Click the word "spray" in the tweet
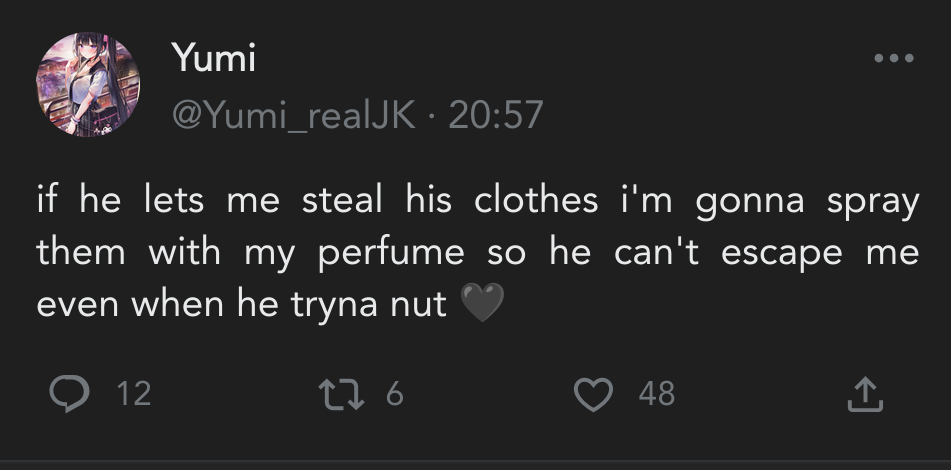The image size is (951, 470). click(x=873, y=201)
